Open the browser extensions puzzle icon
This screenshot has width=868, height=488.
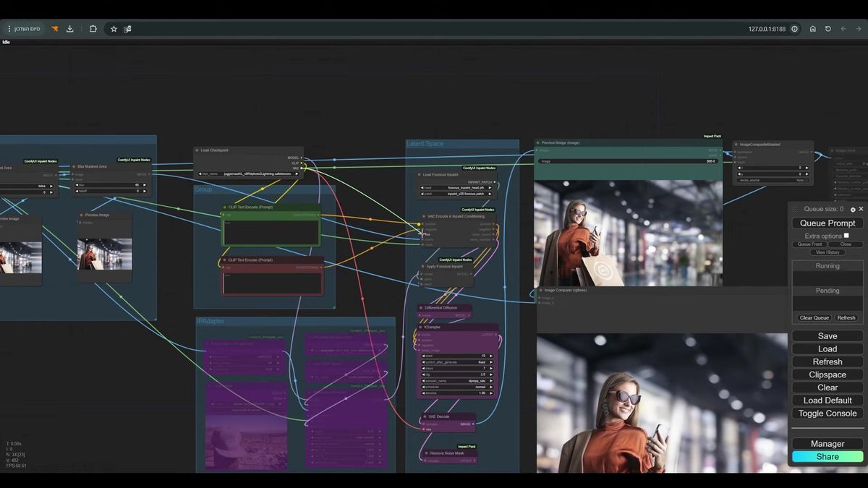[93, 29]
